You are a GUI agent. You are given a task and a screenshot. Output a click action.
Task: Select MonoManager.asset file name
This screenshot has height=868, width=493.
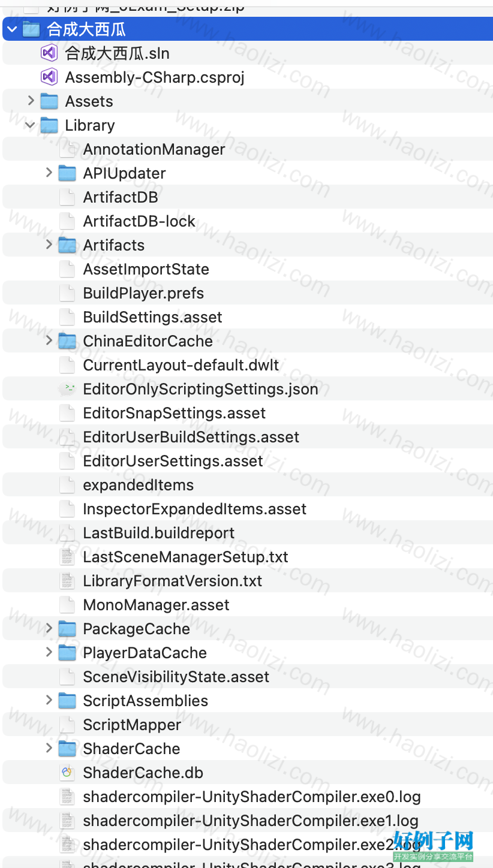[x=156, y=605]
